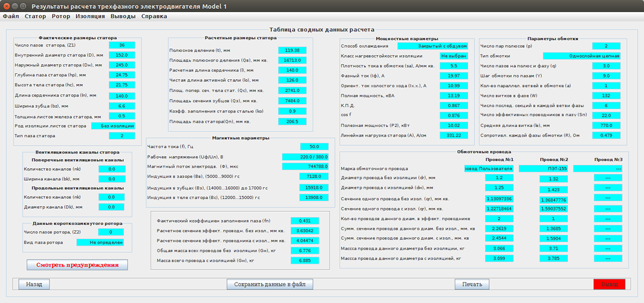Select the Число пазов статора (Z1) field
The image size is (644, 303).
point(122,45)
